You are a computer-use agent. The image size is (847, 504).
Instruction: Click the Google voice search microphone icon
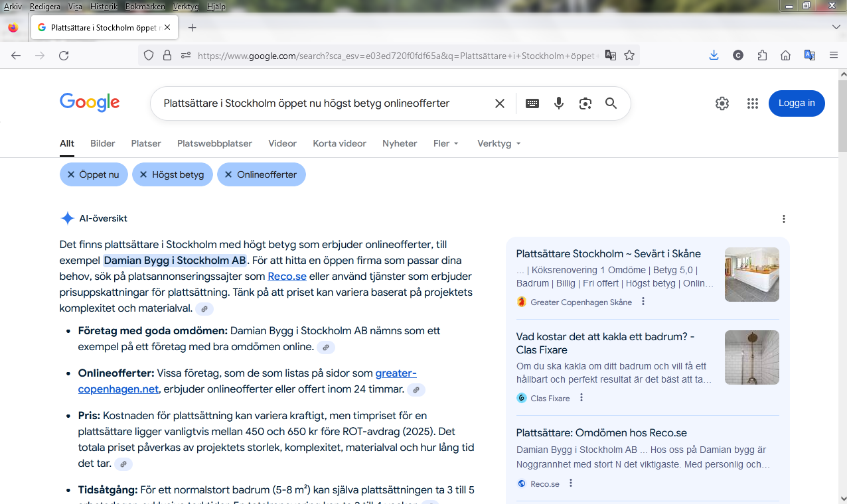point(559,103)
